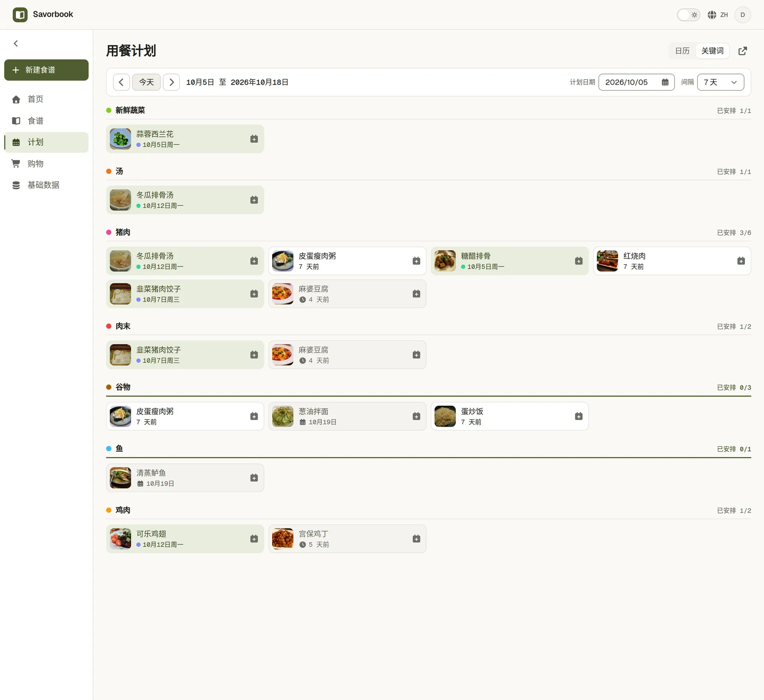Viewport: 764px width, 700px height.
Task: Go to the next date range
Action: pyautogui.click(x=172, y=82)
